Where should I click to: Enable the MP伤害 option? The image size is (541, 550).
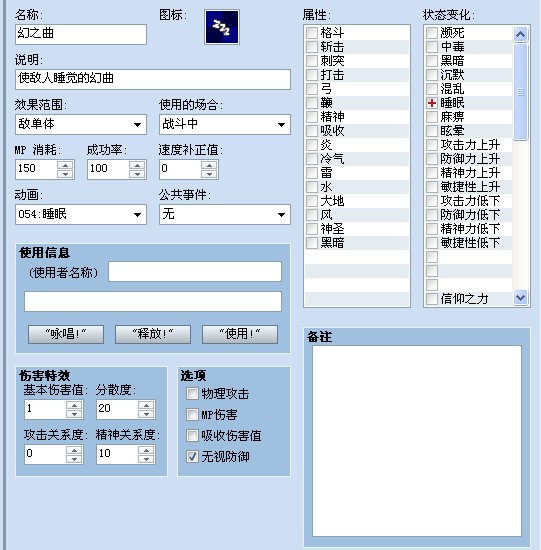coord(192,415)
